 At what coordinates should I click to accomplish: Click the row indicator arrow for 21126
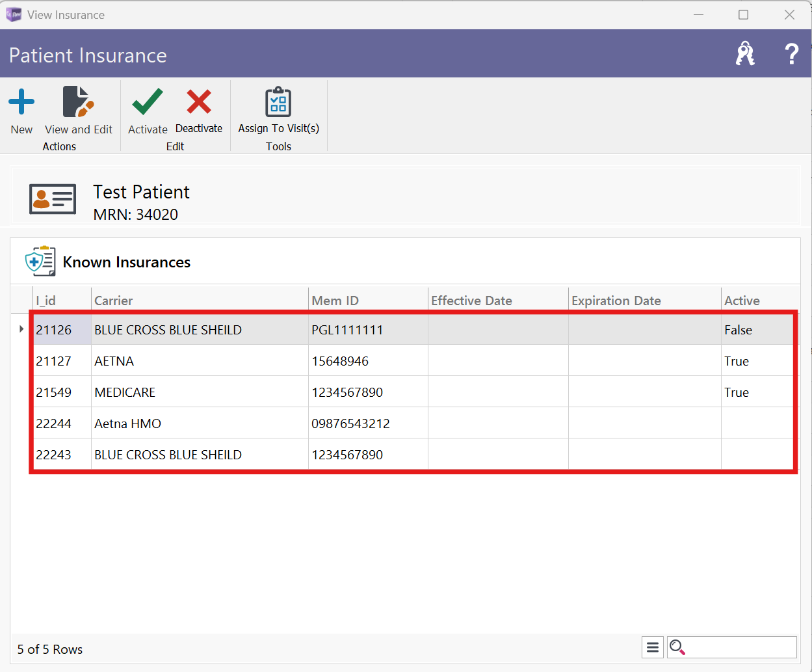21,329
